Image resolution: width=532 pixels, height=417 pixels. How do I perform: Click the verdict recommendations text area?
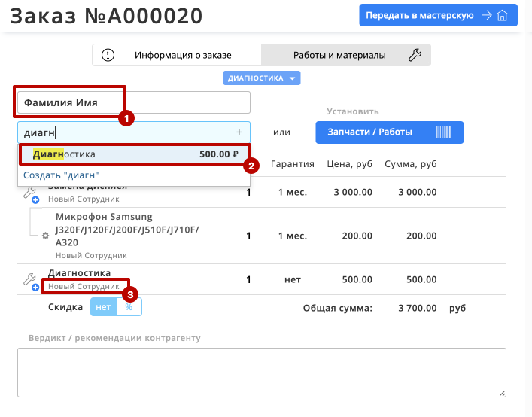tap(262, 373)
